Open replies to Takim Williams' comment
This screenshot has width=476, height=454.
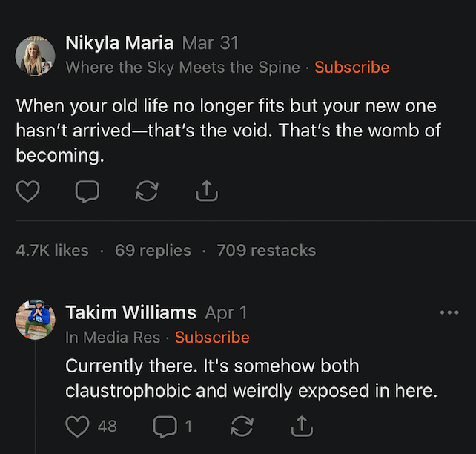pos(164,426)
